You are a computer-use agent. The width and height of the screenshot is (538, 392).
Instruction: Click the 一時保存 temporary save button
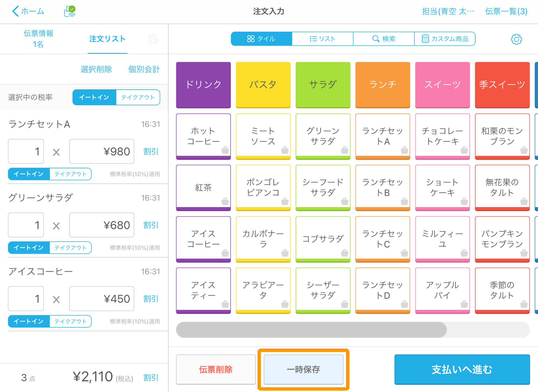303,370
